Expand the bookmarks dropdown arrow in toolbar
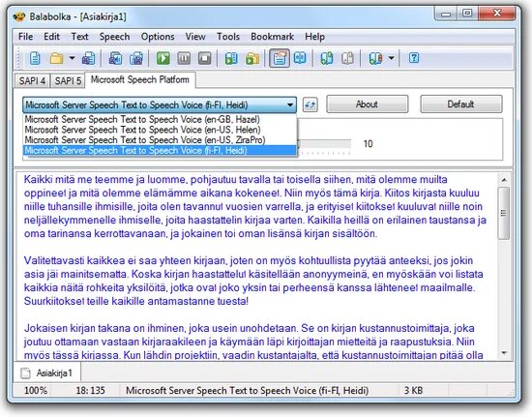The width and height of the screenshot is (532, 417). pos(391,58)
